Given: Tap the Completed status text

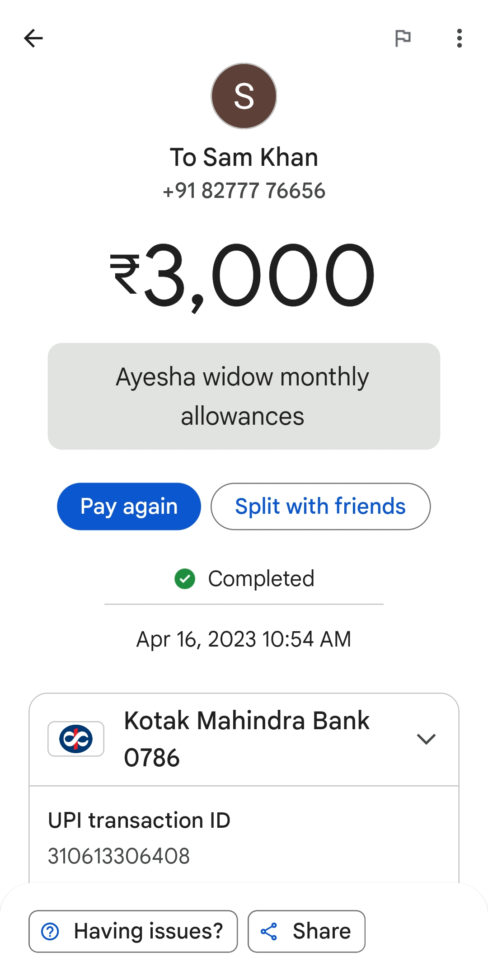Looking at the screenshot, I should point(261,579).
